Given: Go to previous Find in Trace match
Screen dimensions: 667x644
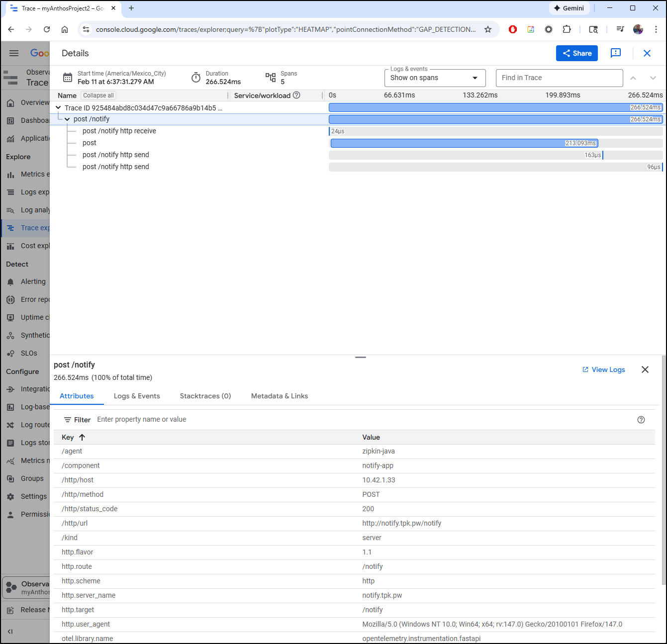Looking at the screenshot, I should (633, 78).
